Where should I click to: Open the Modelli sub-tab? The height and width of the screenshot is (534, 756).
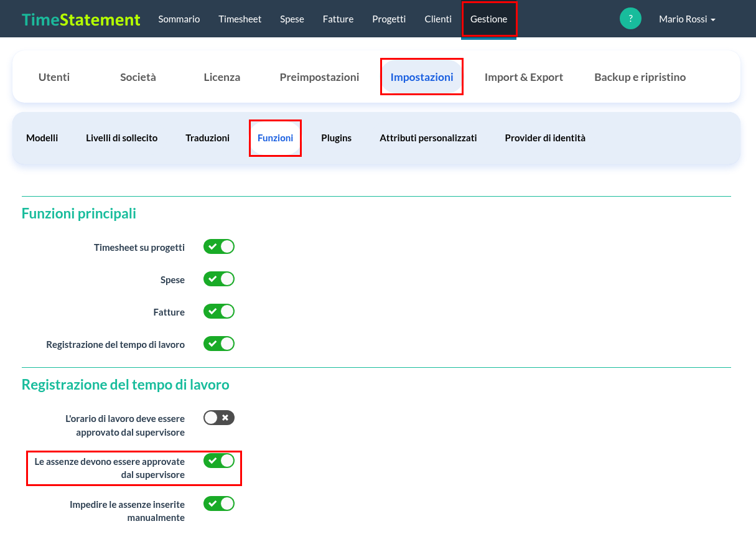pyautogui.click(x=42, y=138)
